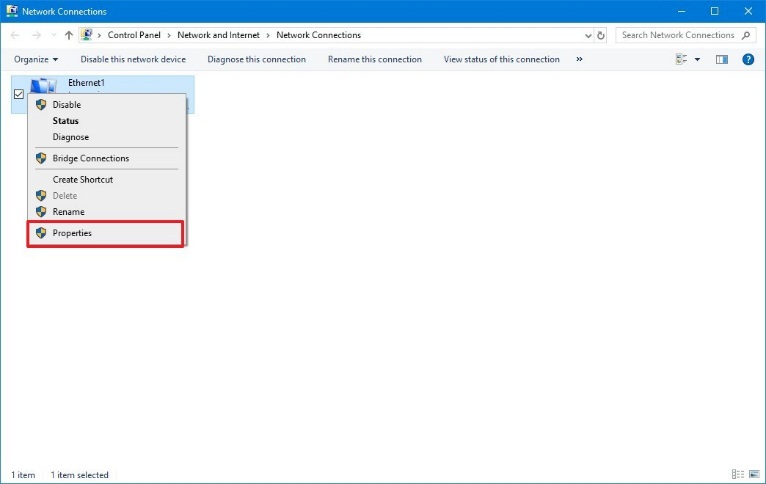This screenshot has height=484, width=766.
Task: Click the Refresh button in address bar
Action: tap(600, 35)
